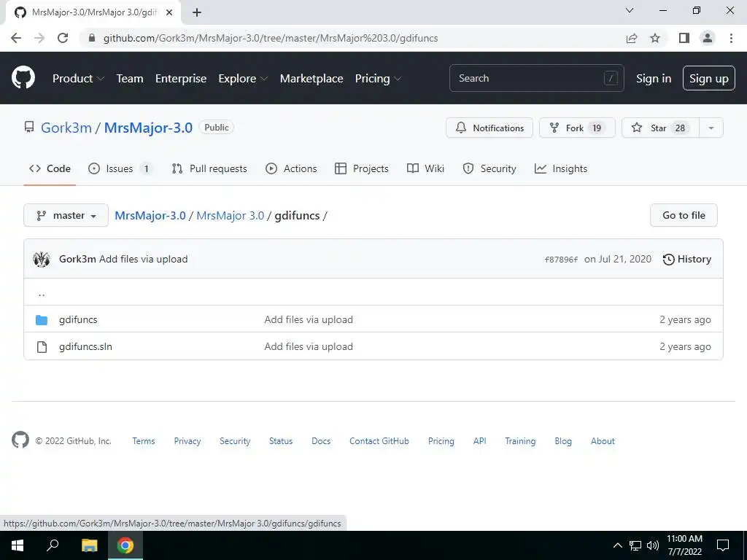Open MrsMajor-3.0 repository title link
The image size is (747, 560).
click(x=148, y=128)
